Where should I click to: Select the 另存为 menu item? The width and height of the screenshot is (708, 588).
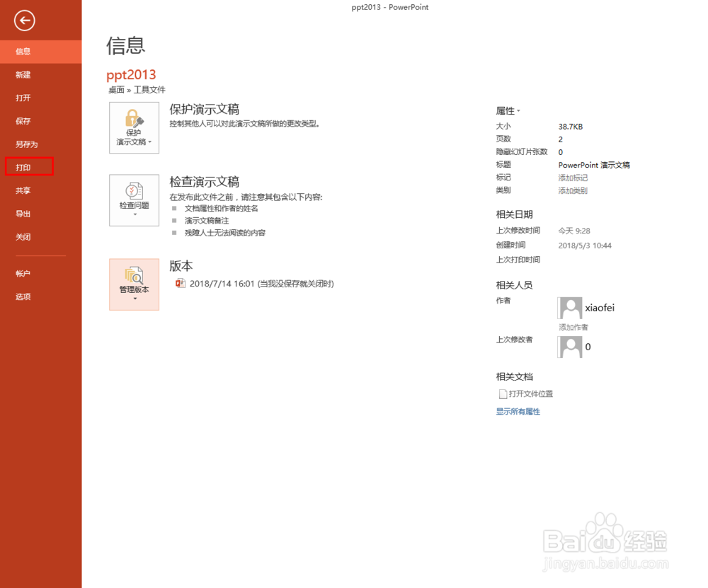coord(40,144)
